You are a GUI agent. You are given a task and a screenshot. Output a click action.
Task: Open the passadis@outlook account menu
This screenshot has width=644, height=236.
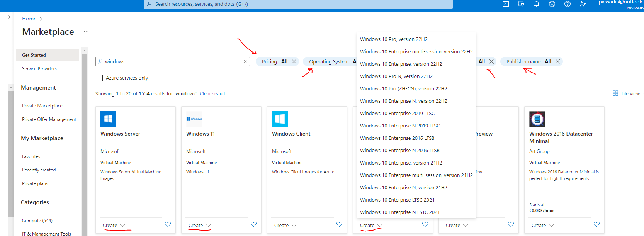click(x=620, y=4)
